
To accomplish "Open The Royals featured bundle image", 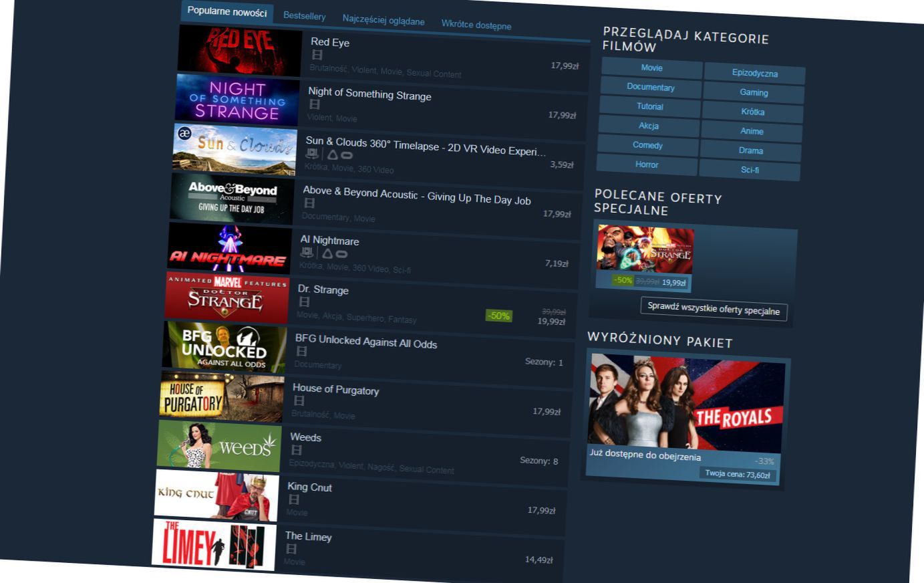I will click(686, 404).
